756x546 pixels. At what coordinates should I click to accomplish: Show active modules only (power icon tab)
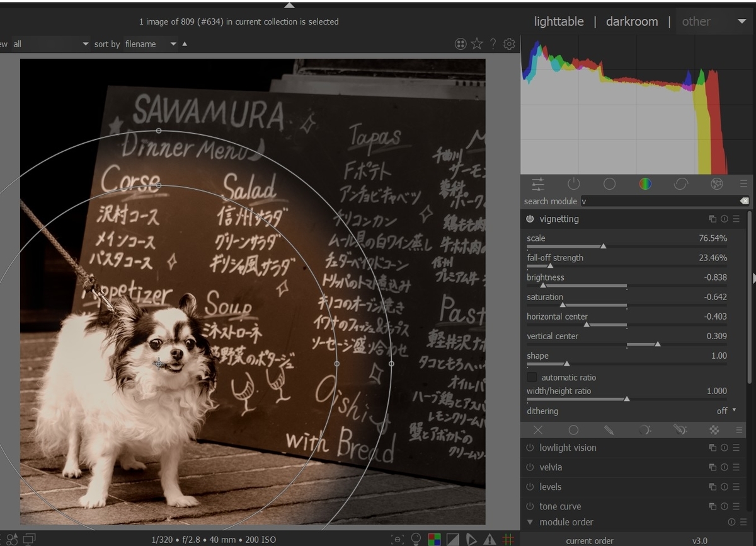pyautogui.click(x=573, y=183)
